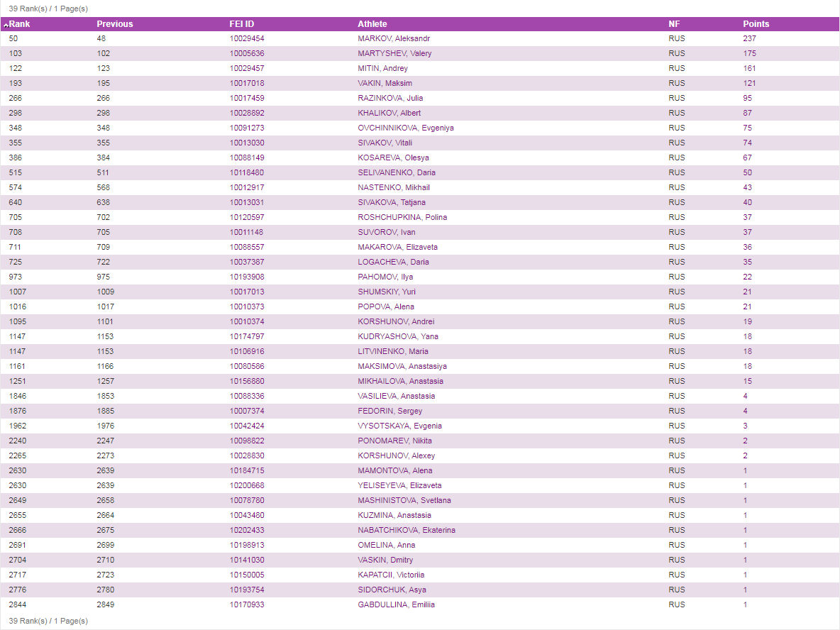Open athlete SELIVANENKO, Daria

pos(397,172)
